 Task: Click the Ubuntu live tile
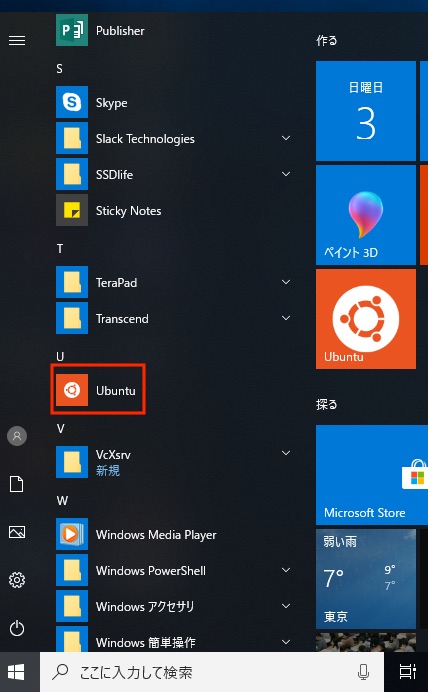[x=366, y=319]
